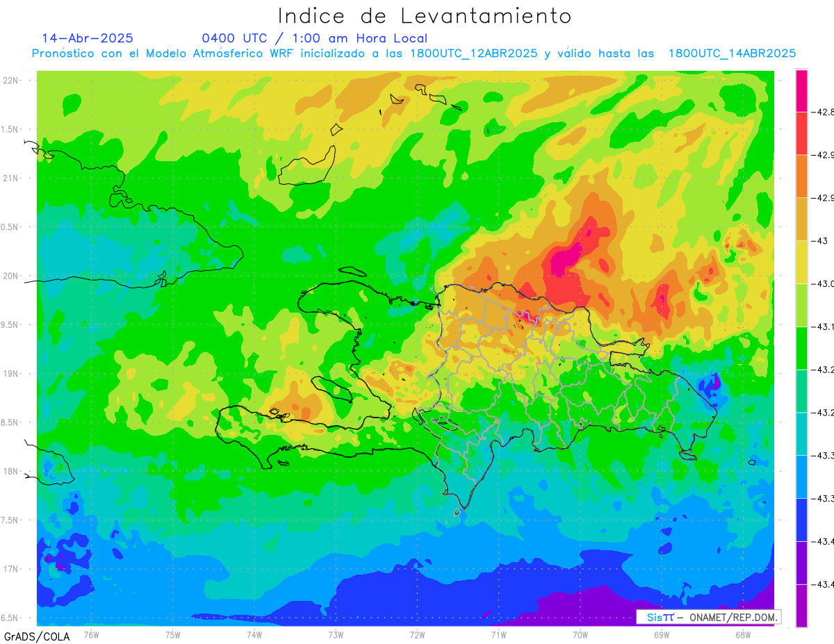Image resolution: width=834 pixels, height=644 pixels.
Task: Select the date label 14-Abr-2025
Action: click(88, 38)
